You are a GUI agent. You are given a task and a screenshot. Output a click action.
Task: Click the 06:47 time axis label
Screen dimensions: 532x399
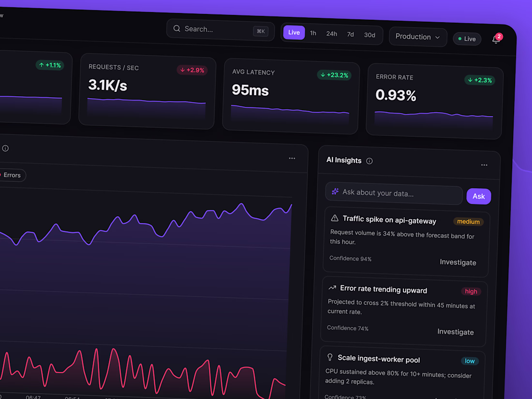click(33, 397)
